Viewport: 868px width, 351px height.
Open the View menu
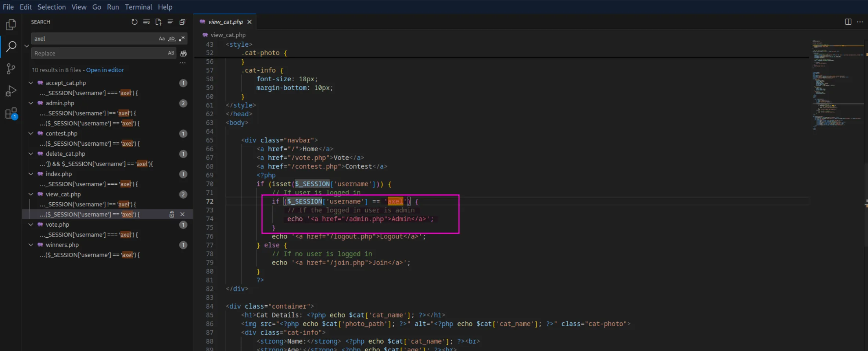click(x=79, y=7)
